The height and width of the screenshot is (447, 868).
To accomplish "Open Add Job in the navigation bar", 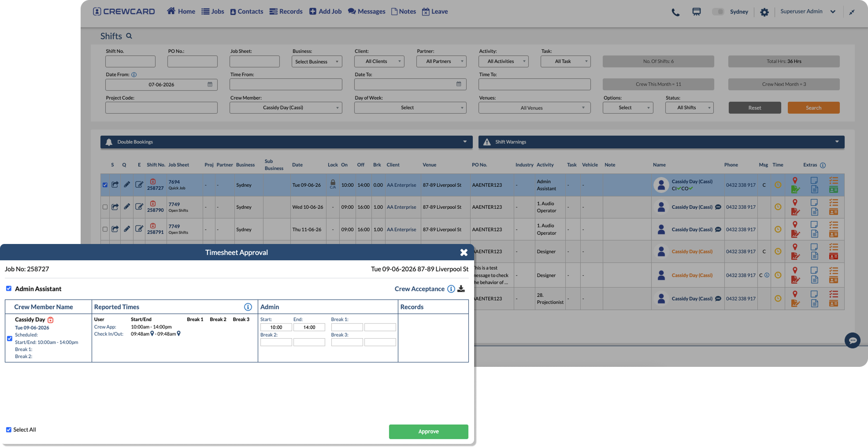I will [325, 11].
